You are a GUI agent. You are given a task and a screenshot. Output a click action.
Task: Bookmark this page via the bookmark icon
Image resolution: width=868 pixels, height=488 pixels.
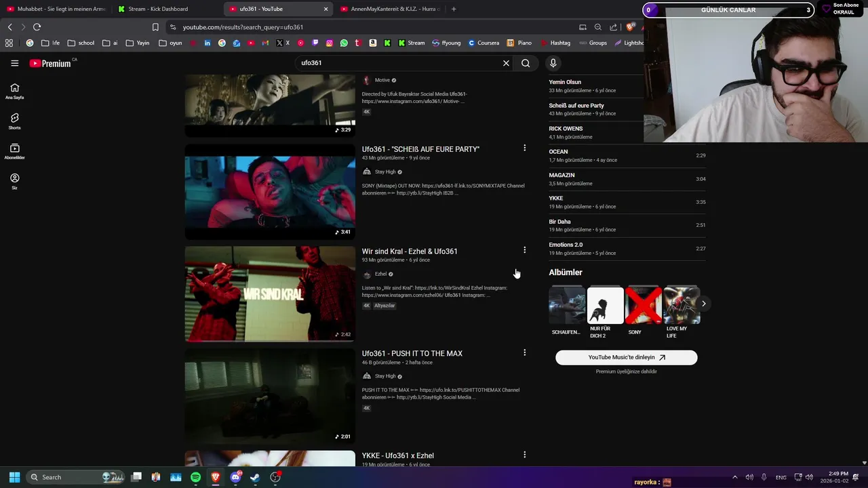point(155,27)
